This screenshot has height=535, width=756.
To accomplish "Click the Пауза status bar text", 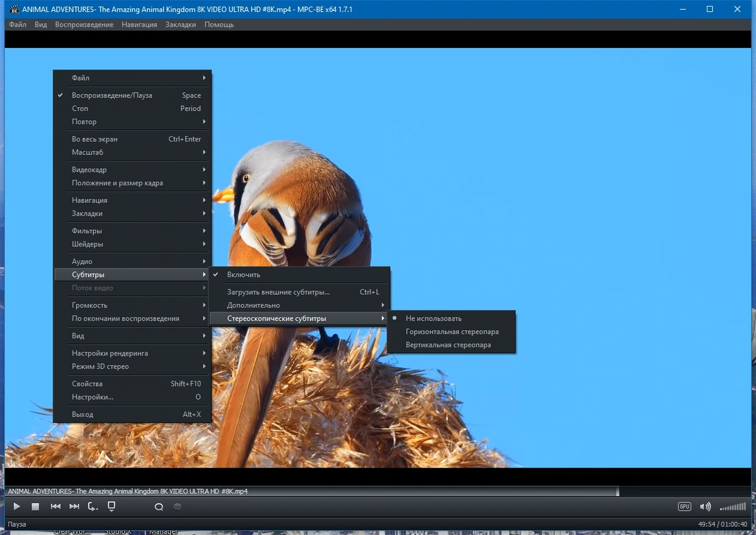I will click(x=17, y=524).
